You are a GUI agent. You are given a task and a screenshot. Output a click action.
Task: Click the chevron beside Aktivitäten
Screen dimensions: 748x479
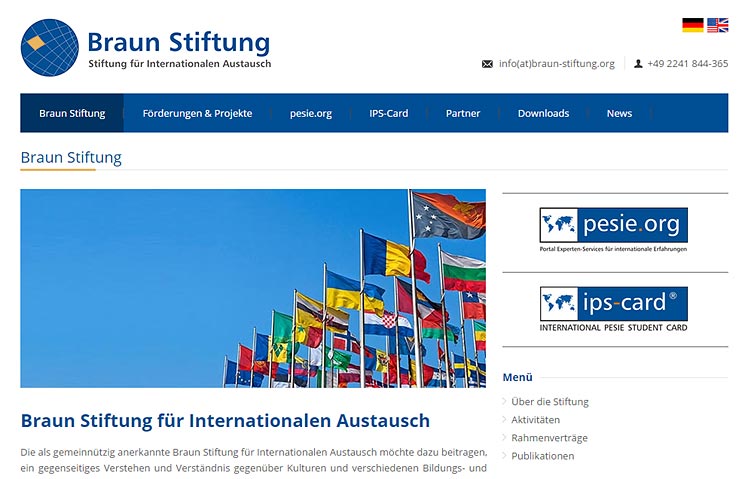504,419
